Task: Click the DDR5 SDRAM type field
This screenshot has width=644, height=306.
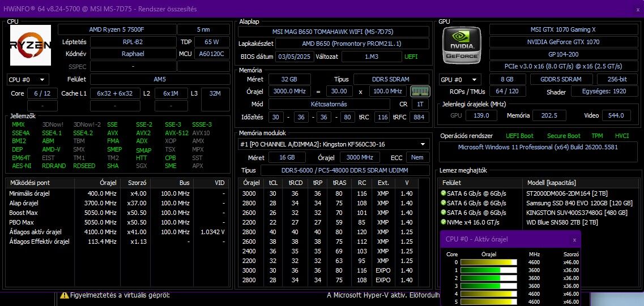Action: pyautogui.click(x=391, y=79)
